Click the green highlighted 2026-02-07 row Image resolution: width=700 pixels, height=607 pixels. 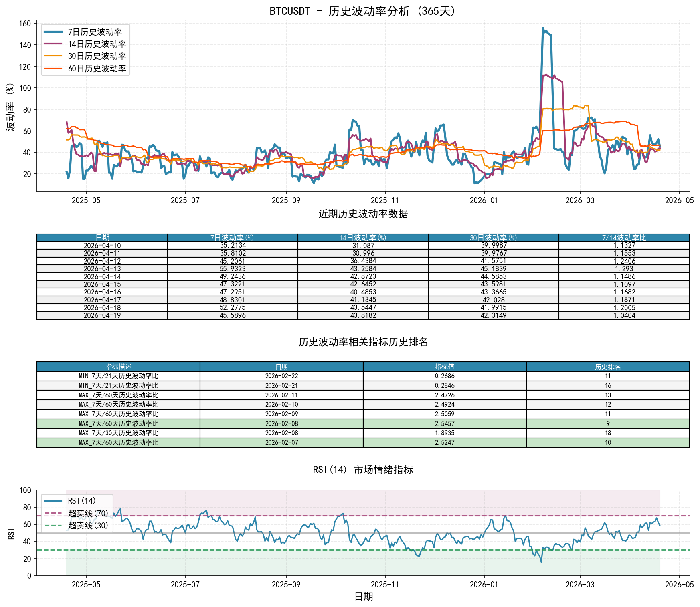click(363, 443)
